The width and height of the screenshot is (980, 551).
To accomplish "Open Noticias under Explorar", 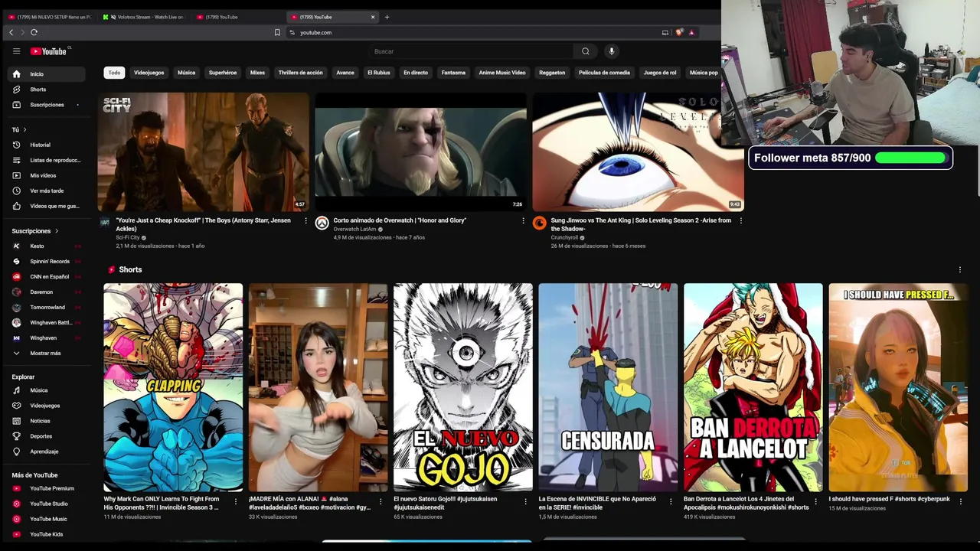I will (x=47, y=421).
